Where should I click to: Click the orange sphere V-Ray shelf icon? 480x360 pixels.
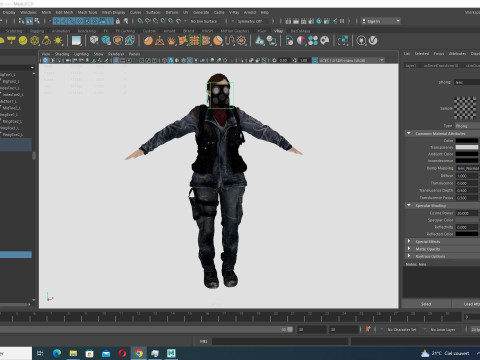point(148,41)
